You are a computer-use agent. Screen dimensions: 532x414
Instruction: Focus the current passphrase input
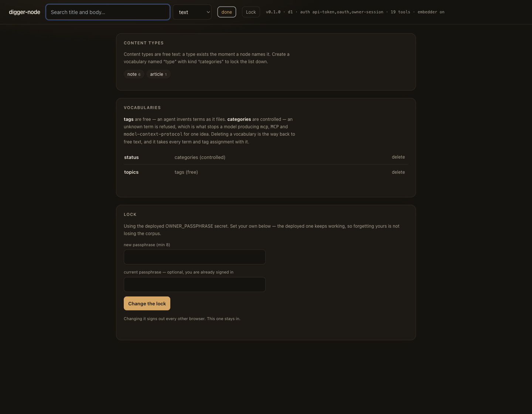click(x=195, y=285)
